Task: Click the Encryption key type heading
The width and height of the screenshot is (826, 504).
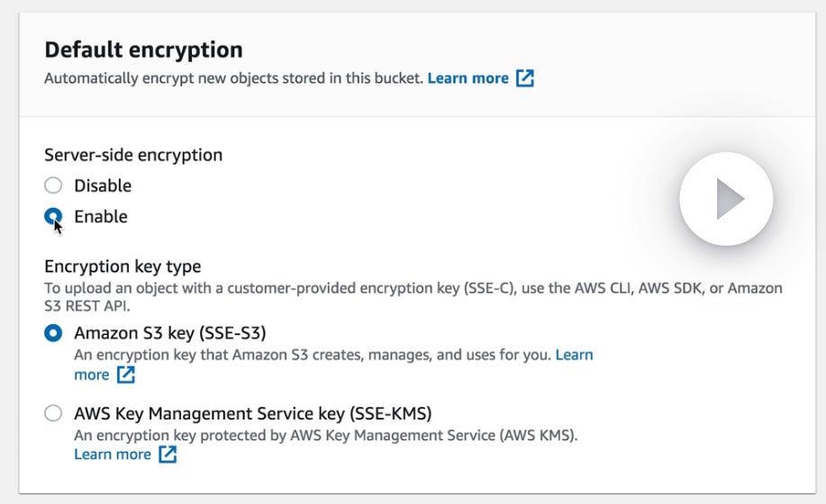Action: point(123,266)
